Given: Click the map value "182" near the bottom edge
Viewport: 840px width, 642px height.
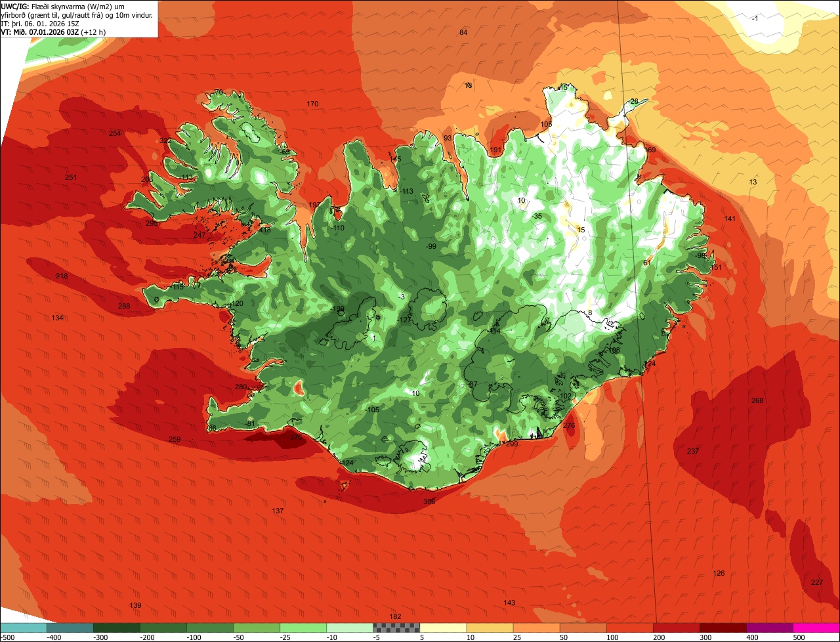Looking at the screenshot, I should coord(395,616).
